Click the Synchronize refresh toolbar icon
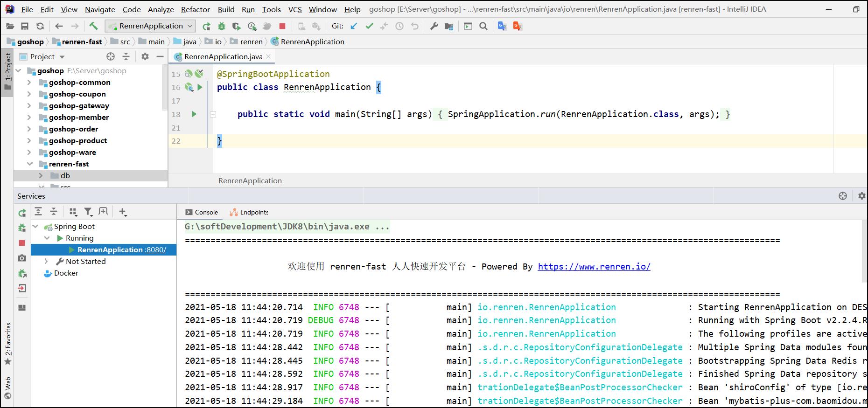Image resolution: width=868 pixels, height=408 pixels. click(40, 26)
